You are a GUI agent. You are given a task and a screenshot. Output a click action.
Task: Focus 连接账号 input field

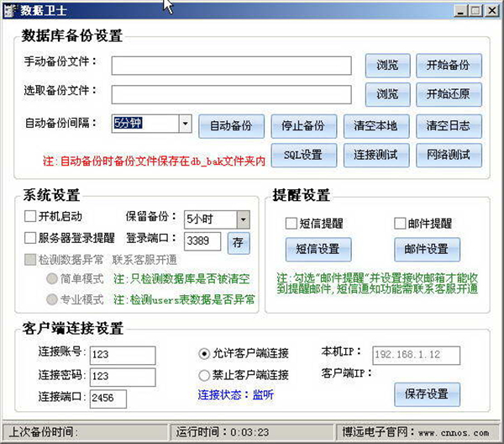point(123,355)
